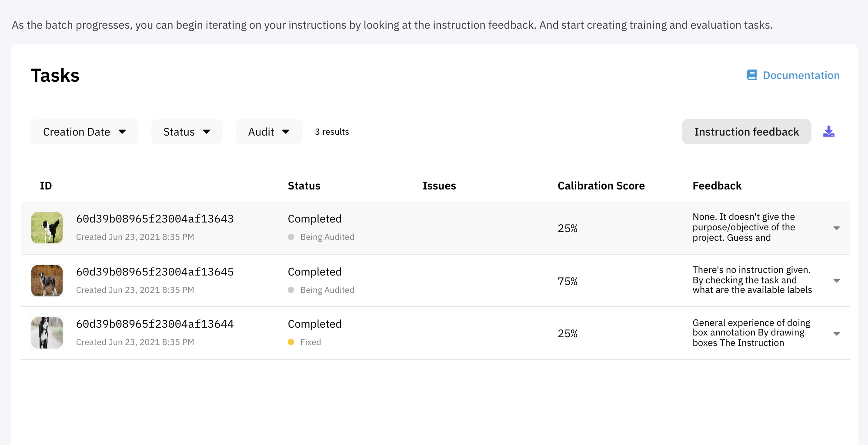This screenshot has width=868, height=445.
Task: Click the Feedback column header
Action: 717,186
